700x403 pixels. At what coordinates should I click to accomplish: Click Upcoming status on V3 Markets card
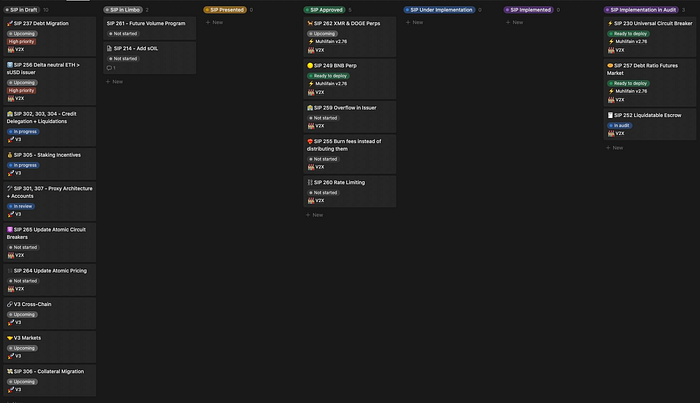[x=22, y=348]
